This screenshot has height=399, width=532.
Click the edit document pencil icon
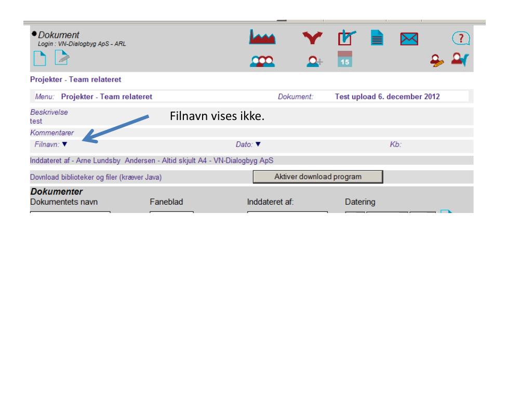[x=62, y=57]
